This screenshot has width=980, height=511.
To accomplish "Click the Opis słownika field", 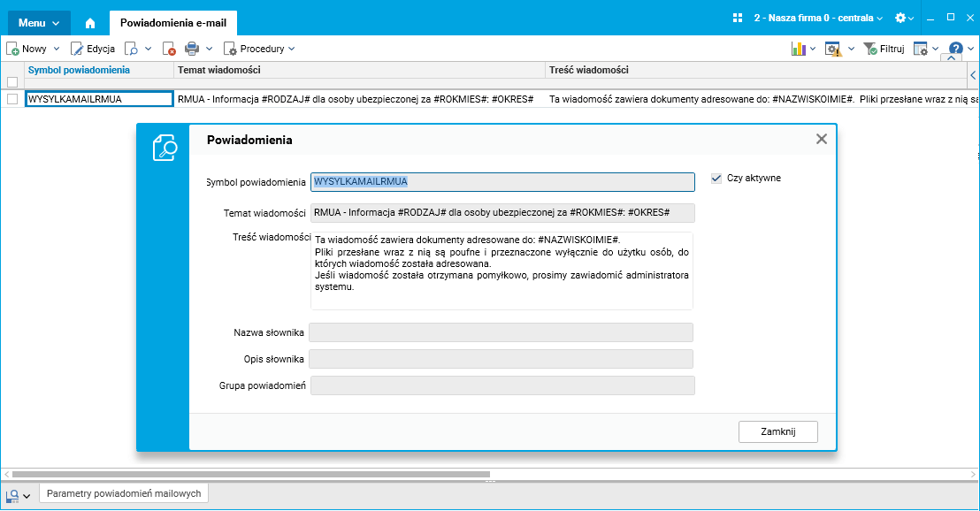I will click(x=501, y=359).
